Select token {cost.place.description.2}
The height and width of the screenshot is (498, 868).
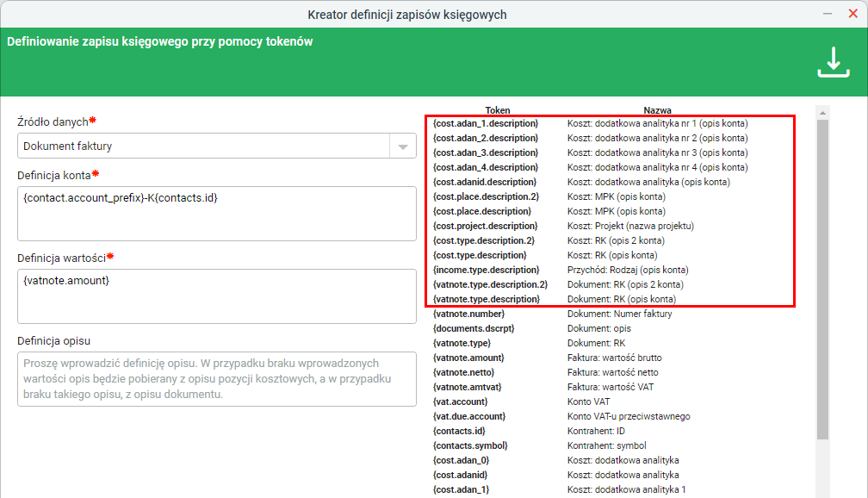click(486, 196)
